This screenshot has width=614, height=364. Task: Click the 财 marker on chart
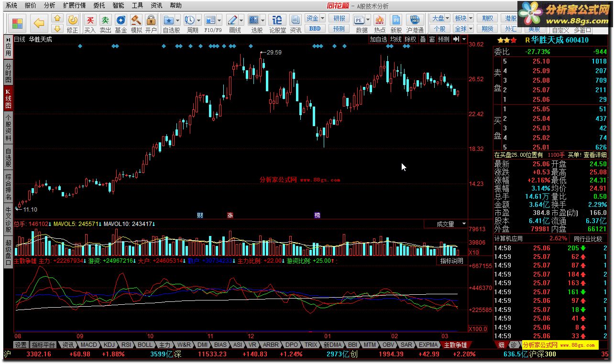[200, 215]
